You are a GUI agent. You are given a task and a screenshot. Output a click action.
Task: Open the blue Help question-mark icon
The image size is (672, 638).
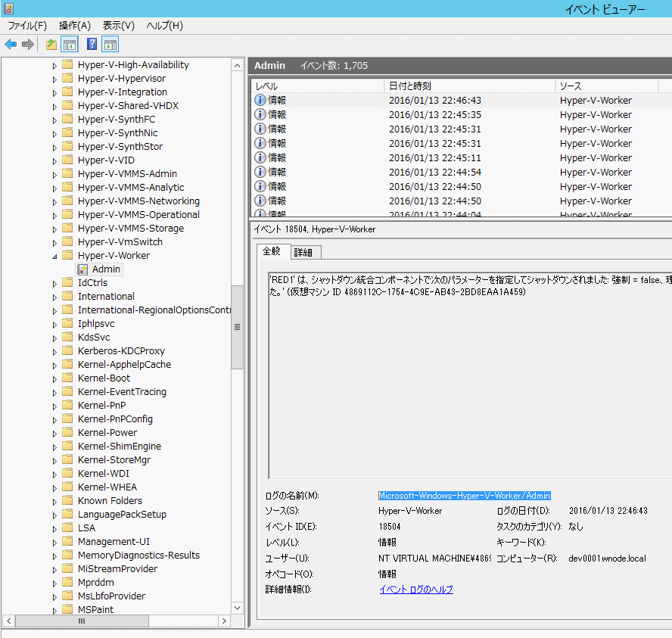(92, 44)
